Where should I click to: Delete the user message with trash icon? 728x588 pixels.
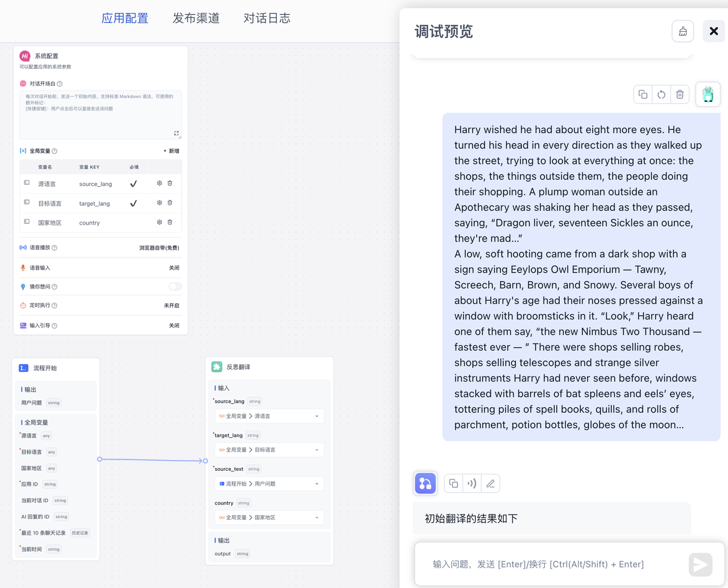(x=680, y=94)
